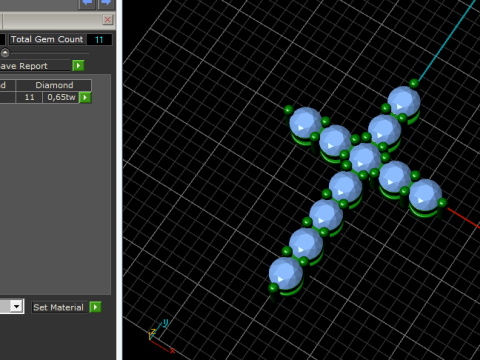The width and height of the screenshot is (480, 360).
Task: Select the top gem near the cyan line
Action: (x=404, y=101)
